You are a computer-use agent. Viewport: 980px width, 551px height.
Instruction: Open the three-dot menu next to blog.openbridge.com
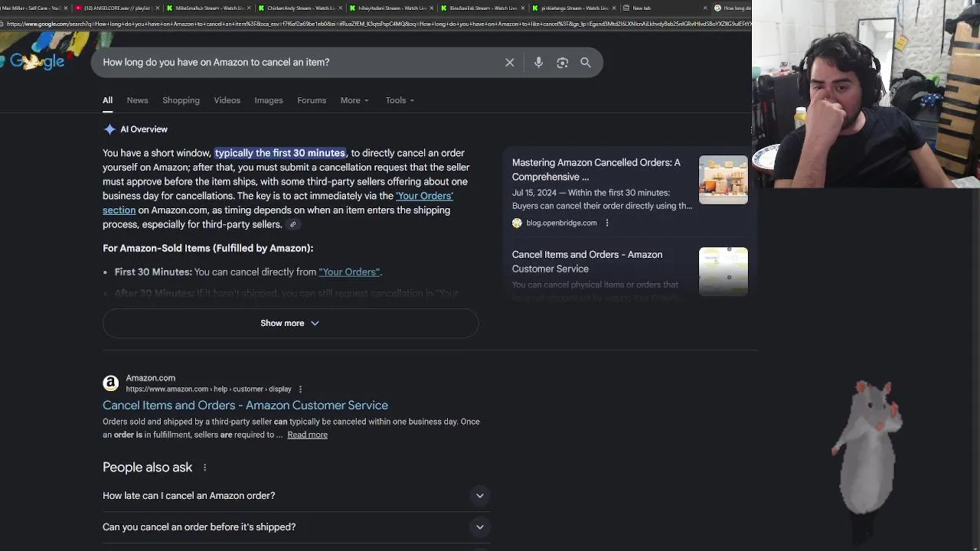607,223
